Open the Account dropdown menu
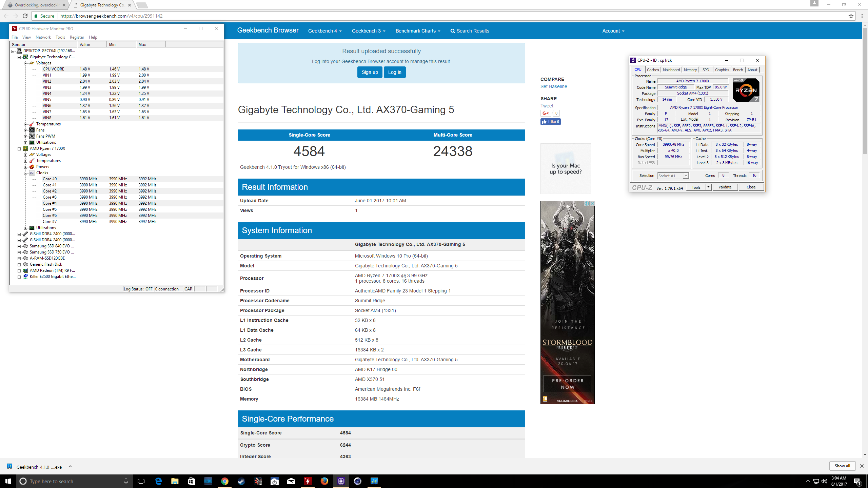 click(613, 31)
